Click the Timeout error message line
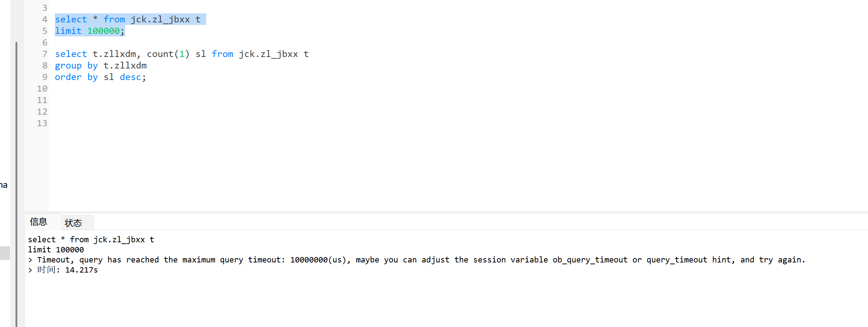The image size is (868, 327). point(417,260)
